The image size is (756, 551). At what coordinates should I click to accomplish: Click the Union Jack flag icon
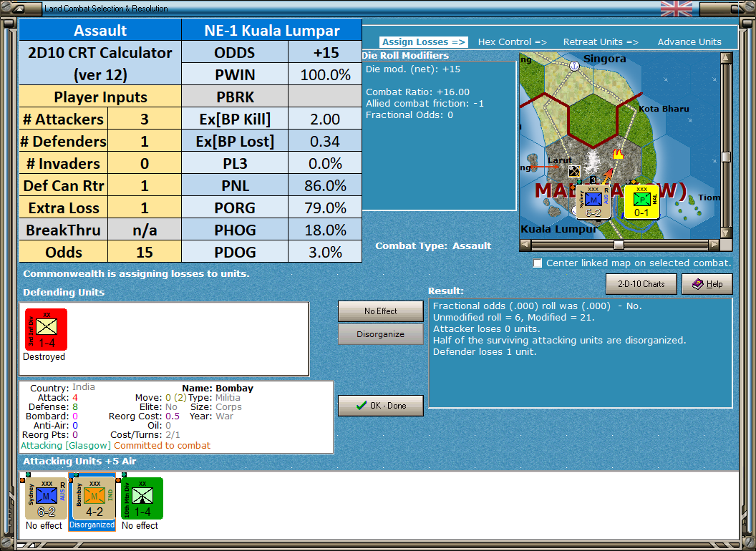(675, 9)
